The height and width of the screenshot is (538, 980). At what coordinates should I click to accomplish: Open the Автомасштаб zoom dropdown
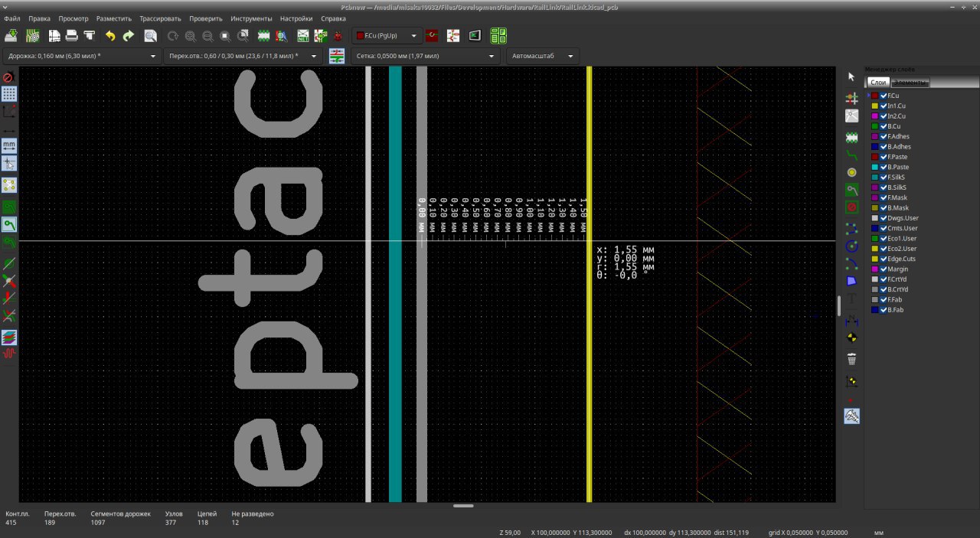[x=543, y=56]
